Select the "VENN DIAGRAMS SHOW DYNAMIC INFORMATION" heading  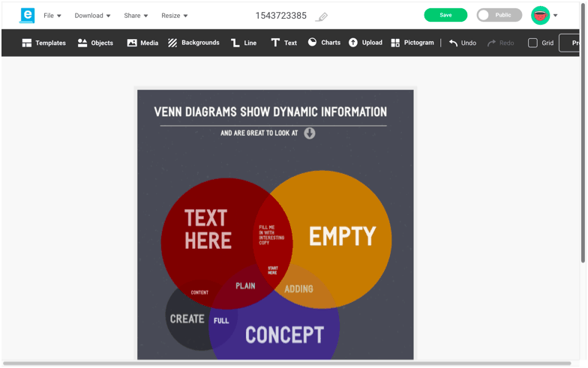270,112
